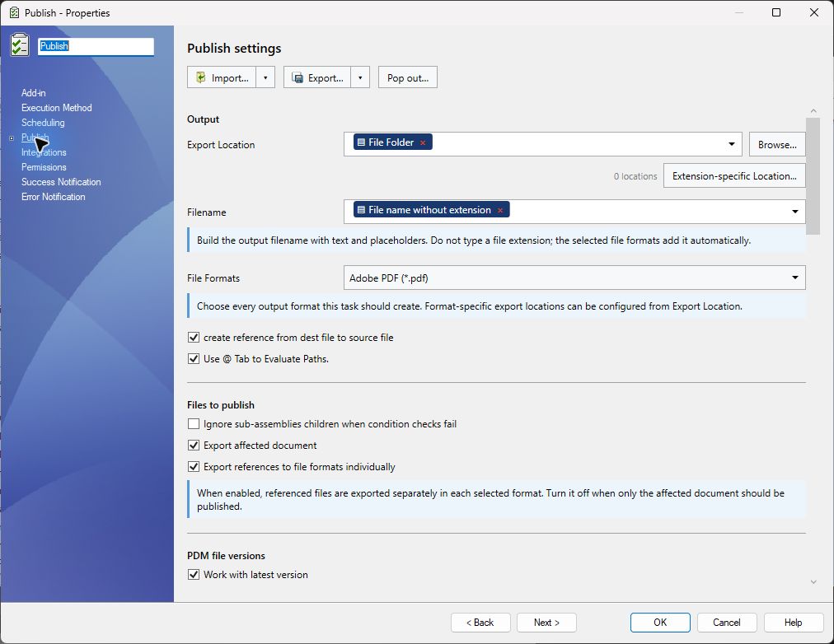The height and width of the screenshot is (644, 834).
Task: Open the Add-in page
Action: 34,93
